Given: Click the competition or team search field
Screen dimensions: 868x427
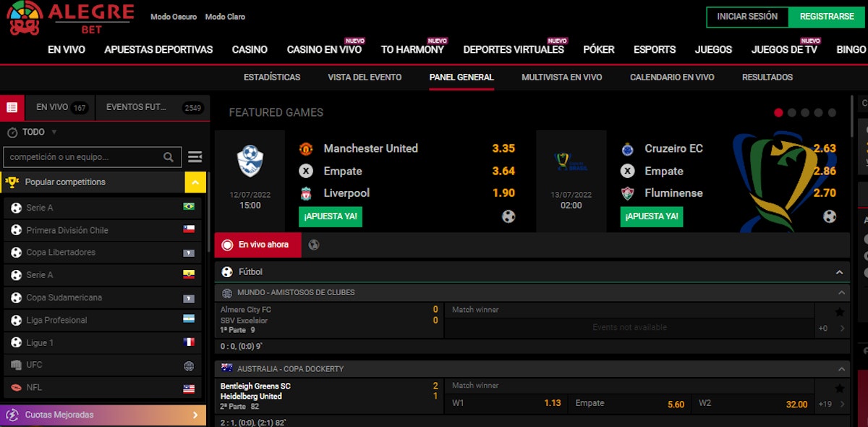Looking at the screenshot, I should tap(83, 157).
